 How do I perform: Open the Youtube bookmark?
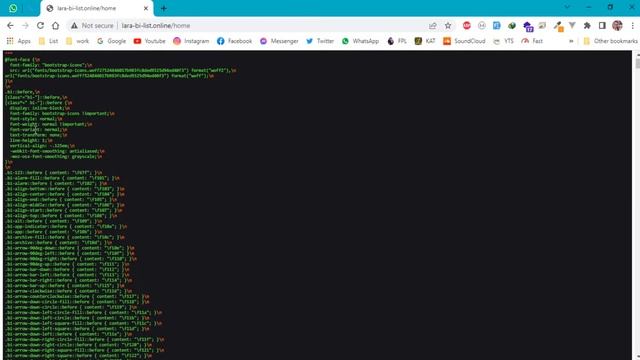[149, 41]
